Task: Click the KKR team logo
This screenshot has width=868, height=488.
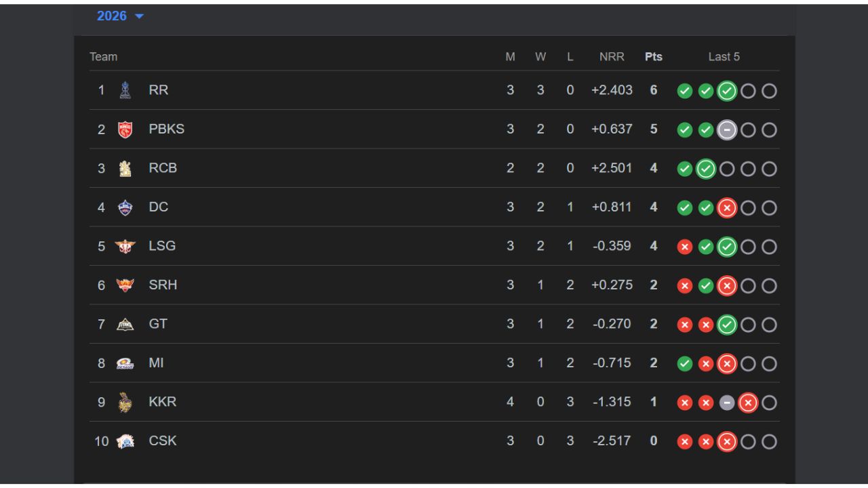Action: click(125, 402)
